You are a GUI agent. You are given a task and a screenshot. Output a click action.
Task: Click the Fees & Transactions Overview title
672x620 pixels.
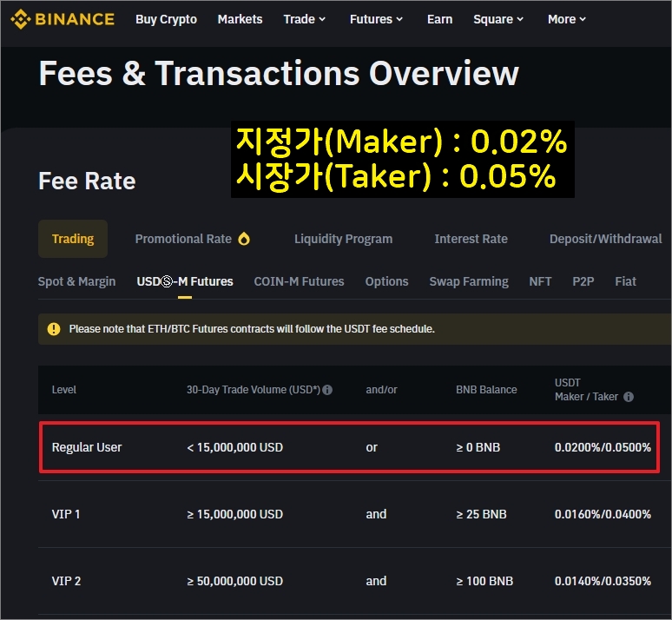tap(279, 73)
